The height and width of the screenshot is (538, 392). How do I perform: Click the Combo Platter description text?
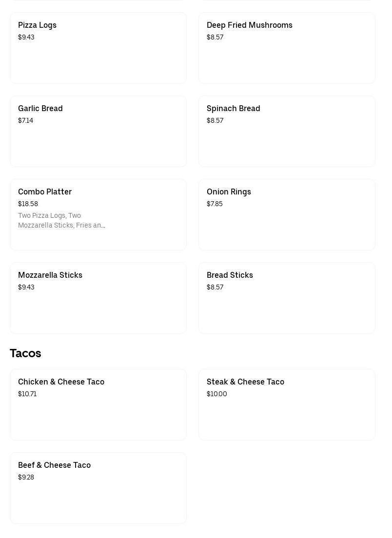(x=61, y=220)
